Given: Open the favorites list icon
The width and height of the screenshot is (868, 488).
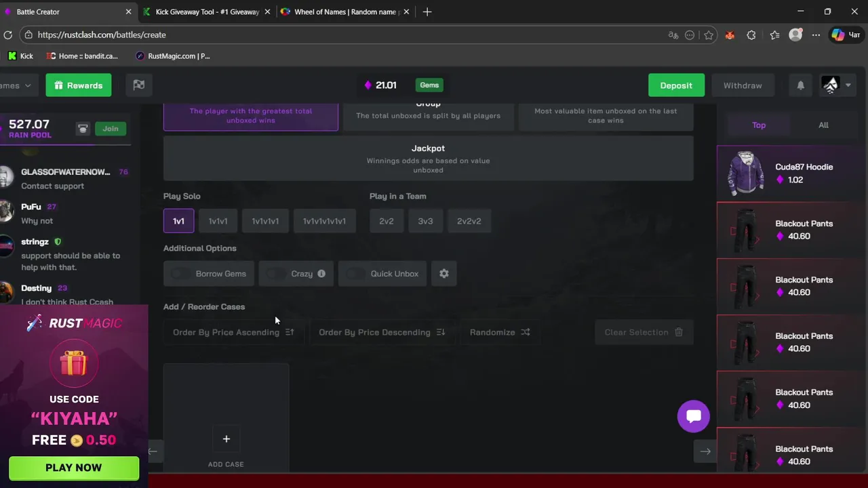Looking at the screenshot, I should [x=774, y=35].
